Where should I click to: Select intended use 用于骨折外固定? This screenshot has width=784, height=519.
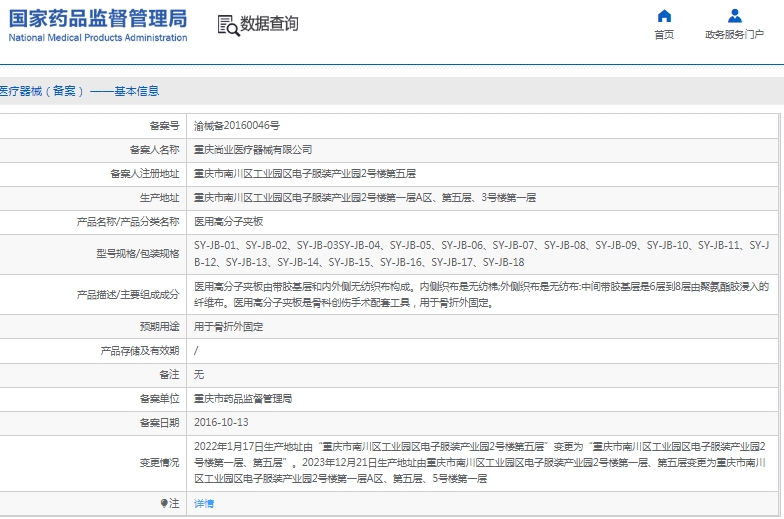coord(228,326)
